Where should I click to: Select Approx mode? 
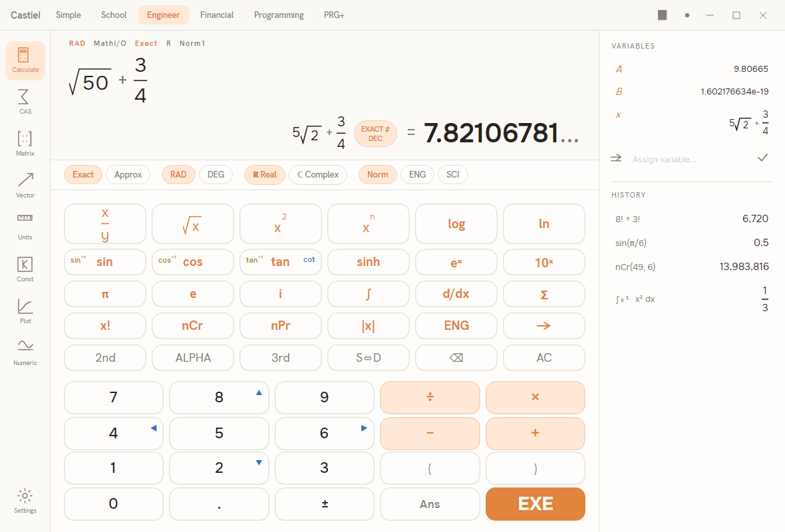pyautogui.click(x=128, y=175)
